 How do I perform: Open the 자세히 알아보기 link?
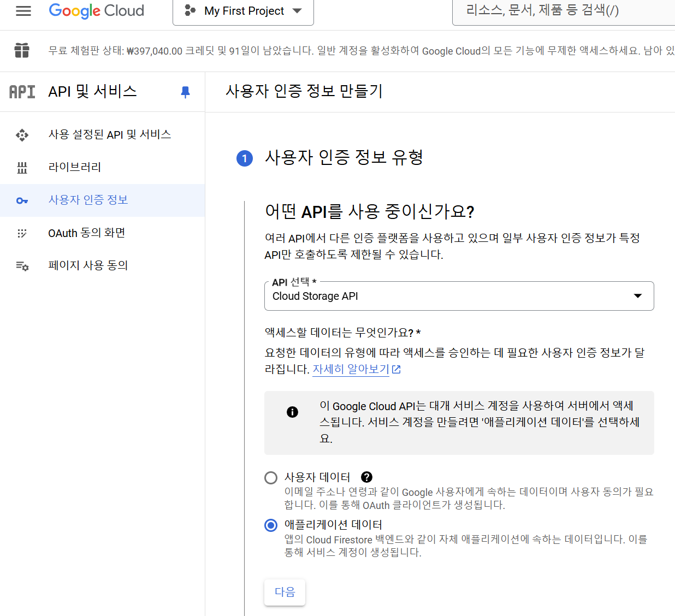(351, 369)
